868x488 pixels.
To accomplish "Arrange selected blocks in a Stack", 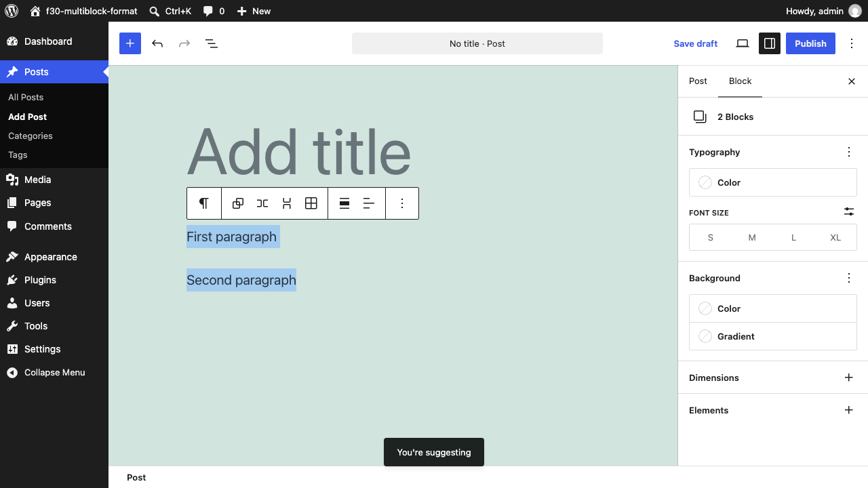I will tap(287, 203).
